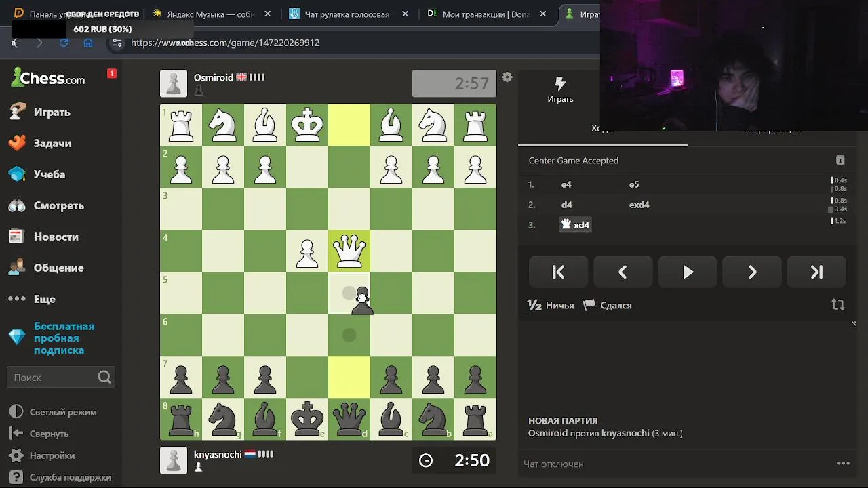The height and width of the screenshot is (488, 868).
Task: Select move e5 in the move list
Action: pyautogui.click(x=634, y=184)
